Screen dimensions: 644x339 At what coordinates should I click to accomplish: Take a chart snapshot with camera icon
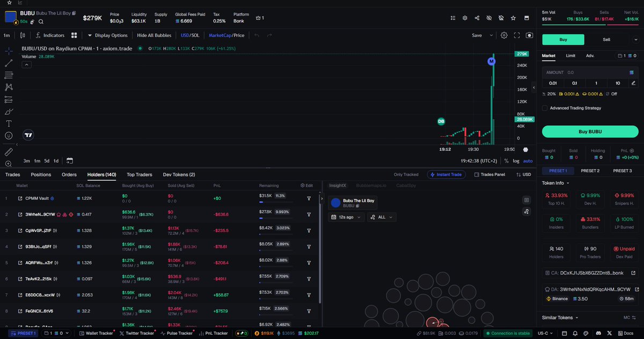[x=530, y=35]
